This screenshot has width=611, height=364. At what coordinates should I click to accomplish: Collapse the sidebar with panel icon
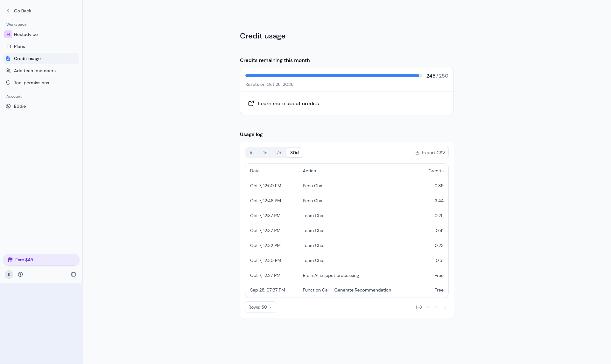(x=74, y=274)
